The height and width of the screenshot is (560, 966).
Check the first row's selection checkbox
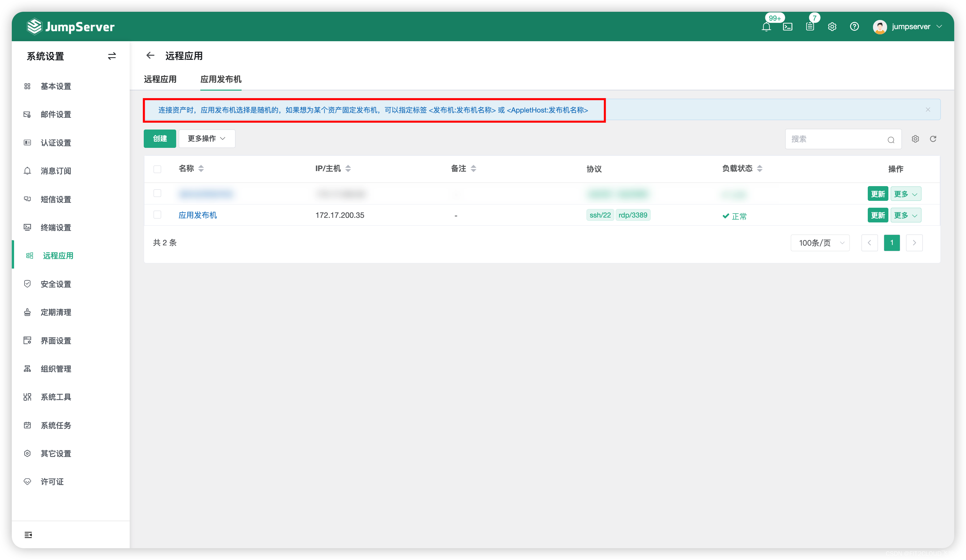point(157,193)
